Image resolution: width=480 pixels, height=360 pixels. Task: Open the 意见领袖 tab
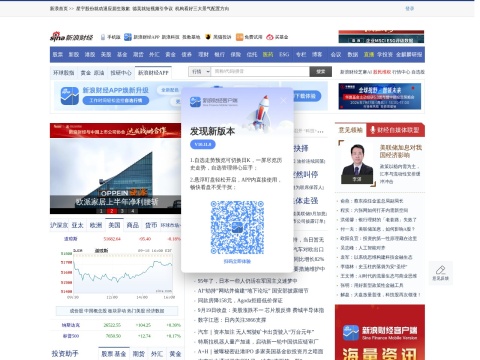(350, 130)
